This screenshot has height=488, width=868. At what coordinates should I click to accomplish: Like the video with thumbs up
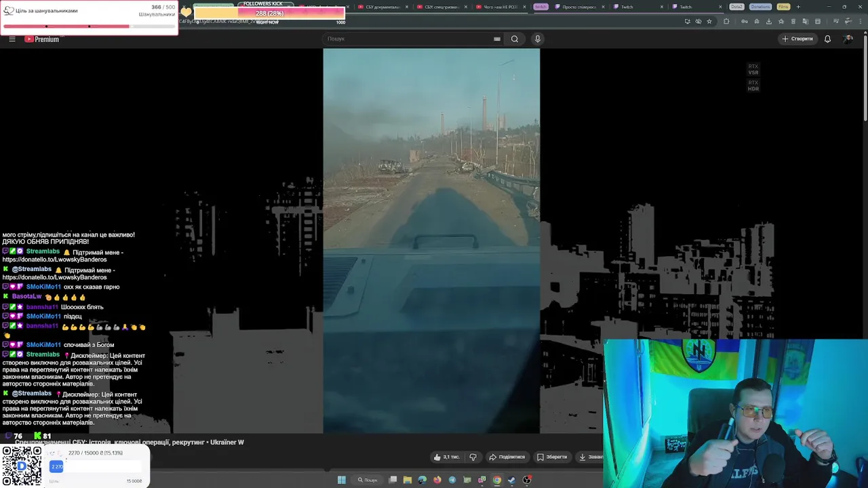(x=447, y=457)
